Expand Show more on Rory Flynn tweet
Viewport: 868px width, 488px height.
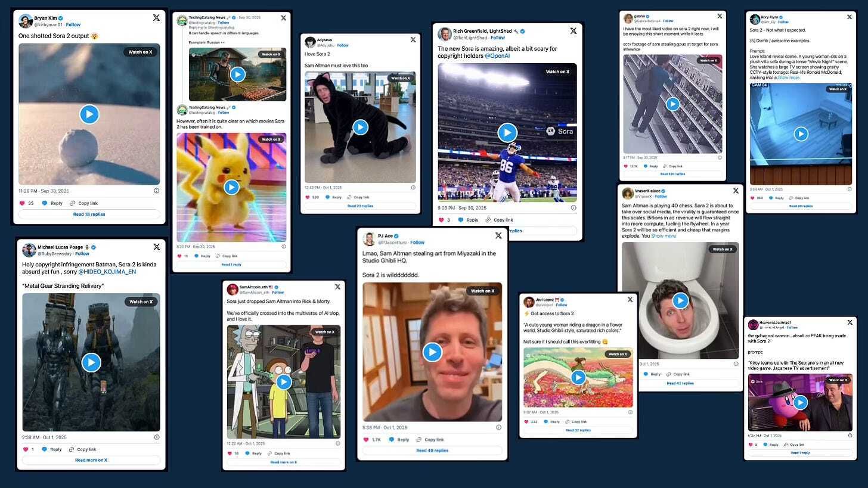click(788, 77)
